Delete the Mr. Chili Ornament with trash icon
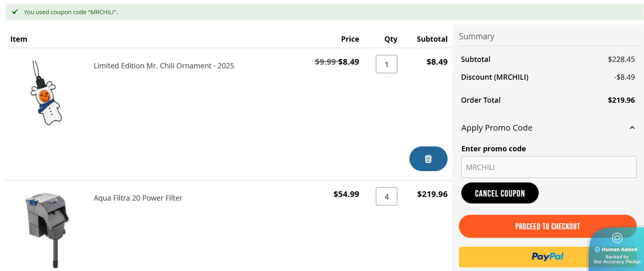This screenshot has height=271, width=644. [428, 159]
